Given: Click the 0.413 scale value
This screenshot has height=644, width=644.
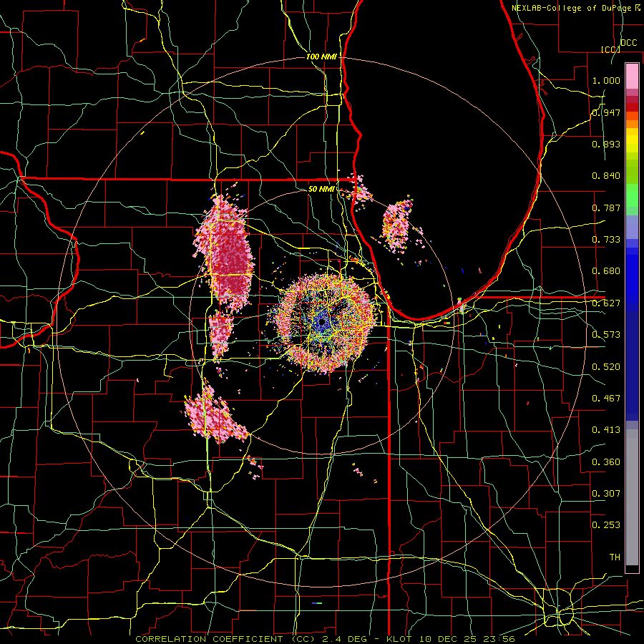Looking at the screenshot, I should click(606, 430).
